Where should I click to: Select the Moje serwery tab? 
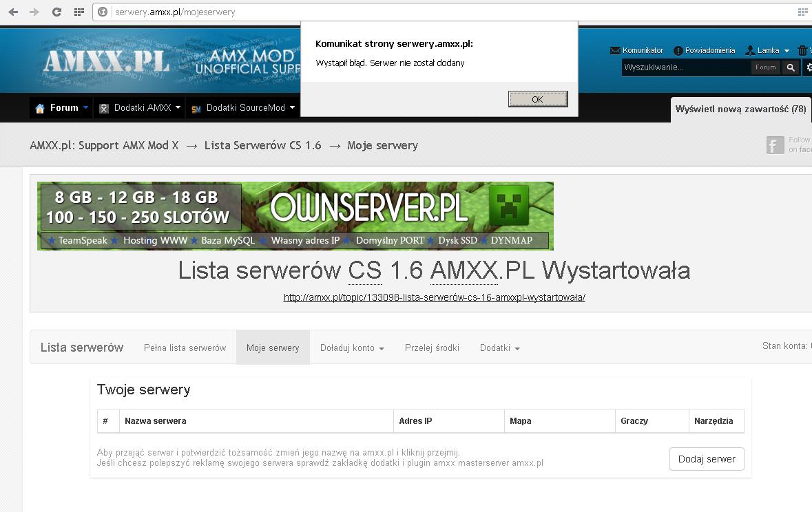tap(273, 348)
